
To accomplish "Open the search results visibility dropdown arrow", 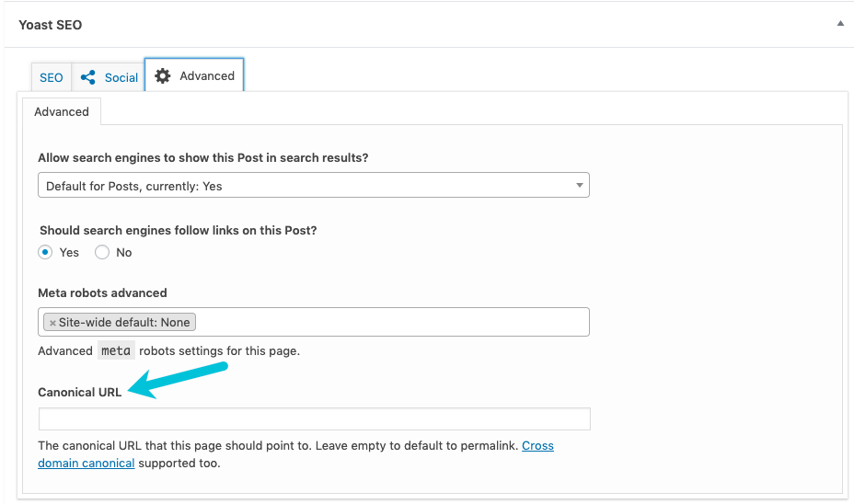I will tap(579, 186).
